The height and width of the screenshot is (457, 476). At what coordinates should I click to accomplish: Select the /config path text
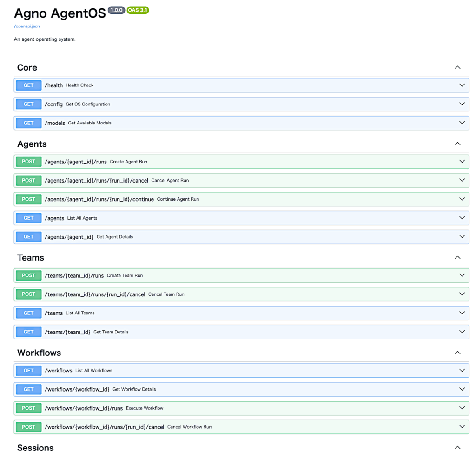(54, 104)
